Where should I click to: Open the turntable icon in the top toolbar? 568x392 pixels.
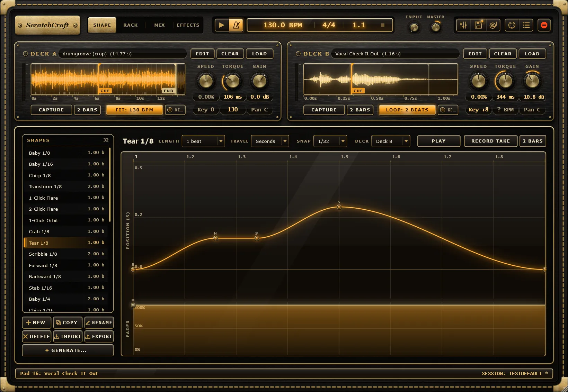[493, 25]
